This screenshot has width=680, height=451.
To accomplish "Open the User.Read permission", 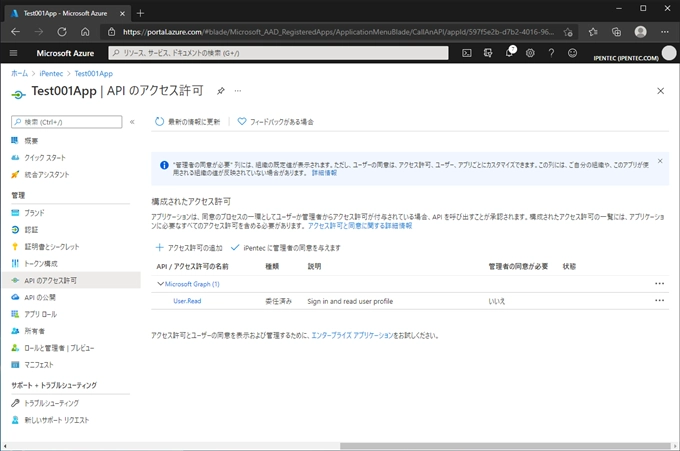I will tap(187, 301).
